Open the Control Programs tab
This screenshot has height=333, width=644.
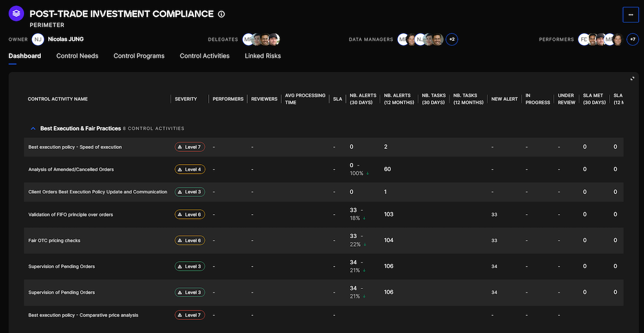coord(139,56)
